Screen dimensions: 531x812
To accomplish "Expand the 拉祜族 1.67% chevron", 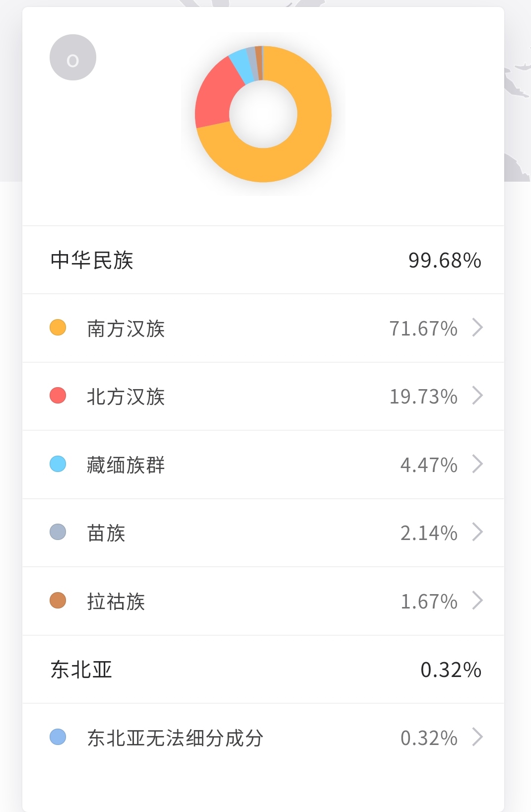I will point(477,601).
